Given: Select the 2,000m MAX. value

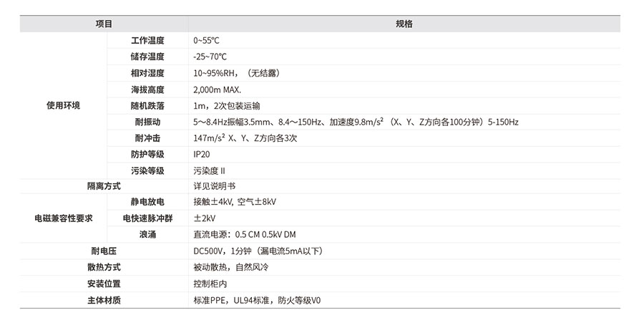Looking at the screenshot, I should point(218,90).
